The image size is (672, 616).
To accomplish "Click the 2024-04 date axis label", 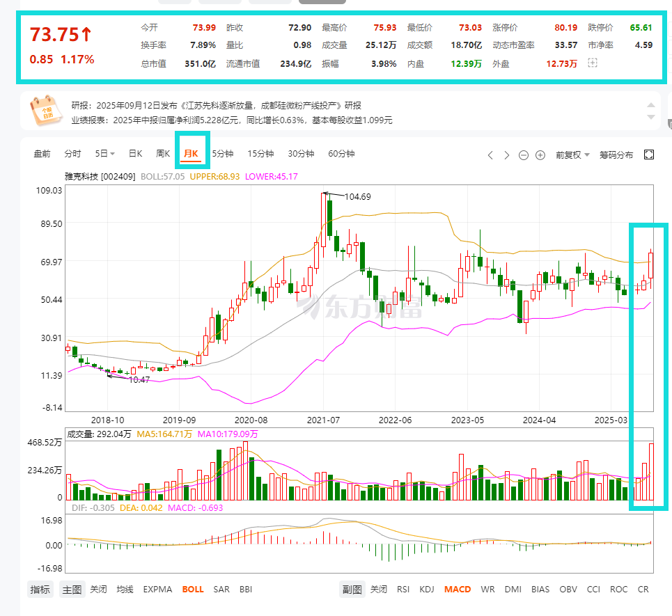I will click(539, 420).
